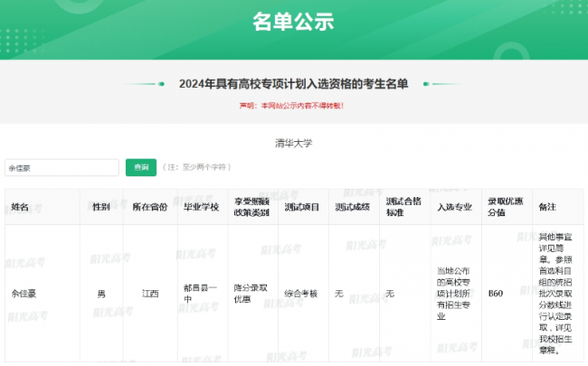This screenshot has width=588, height=366.
Task: Select the 综合考核 test item cell
Action: tap(301, 294)
